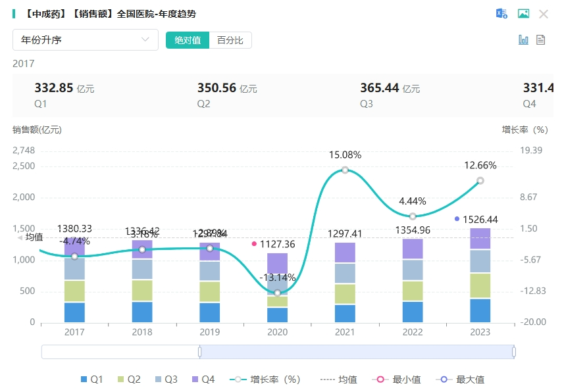Screen dimensions: 562x392
Task: Select the 绝对值 tab
Action: point(188,40)
